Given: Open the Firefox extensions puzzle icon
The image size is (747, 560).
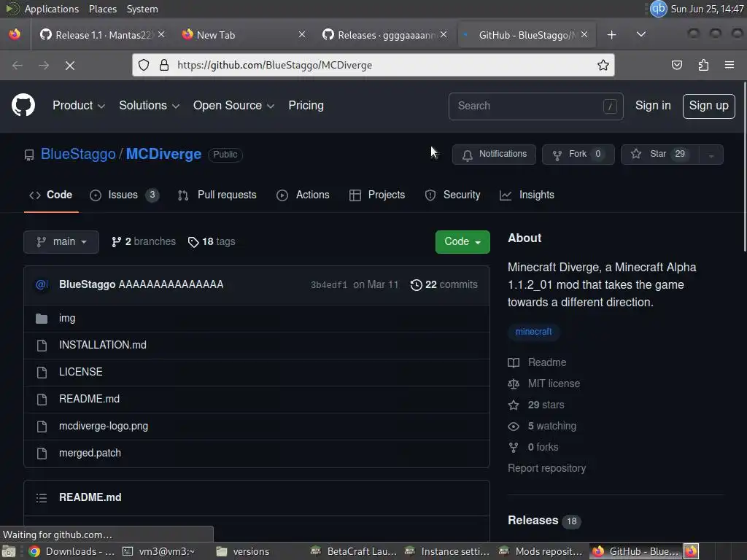Looking at the screenshot, I should tap(703, 65).
